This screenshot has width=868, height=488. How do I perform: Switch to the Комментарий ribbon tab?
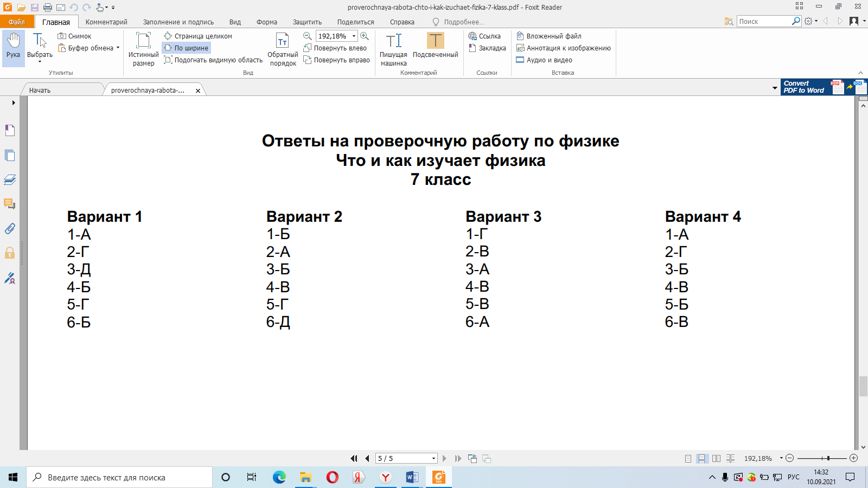pyautogui.click(x=106, y=22)
